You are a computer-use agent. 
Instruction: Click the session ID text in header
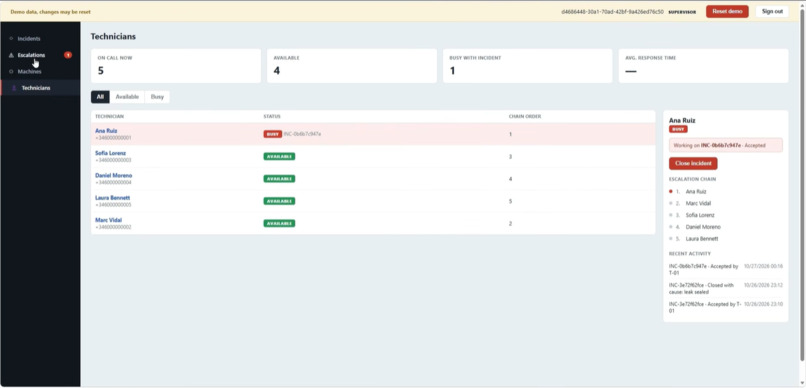(x=612, y=11)
